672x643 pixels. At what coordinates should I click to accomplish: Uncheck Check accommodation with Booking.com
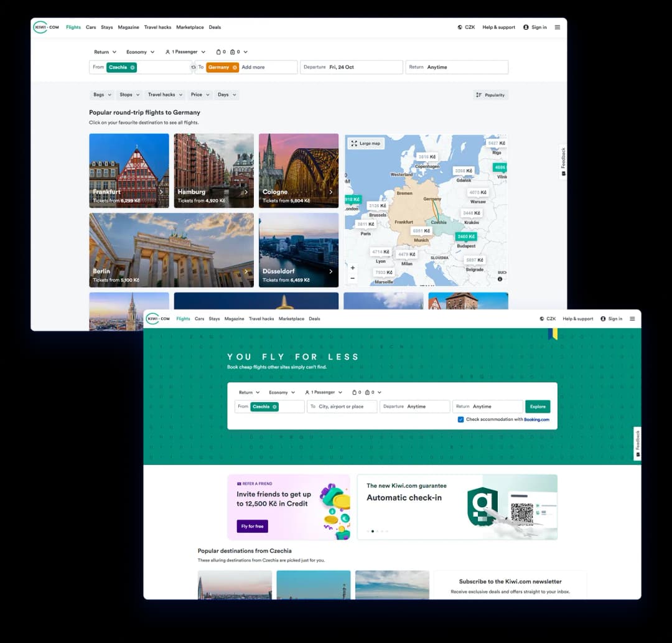(x=460, y=420)
